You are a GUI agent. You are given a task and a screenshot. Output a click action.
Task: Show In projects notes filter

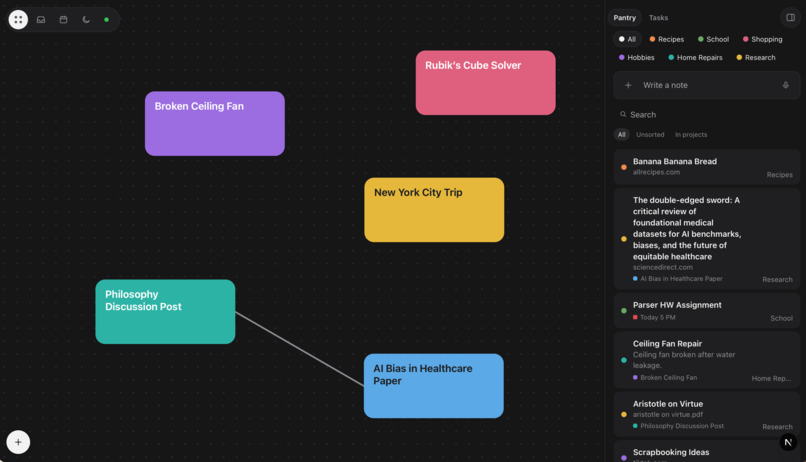click(691, 135)
